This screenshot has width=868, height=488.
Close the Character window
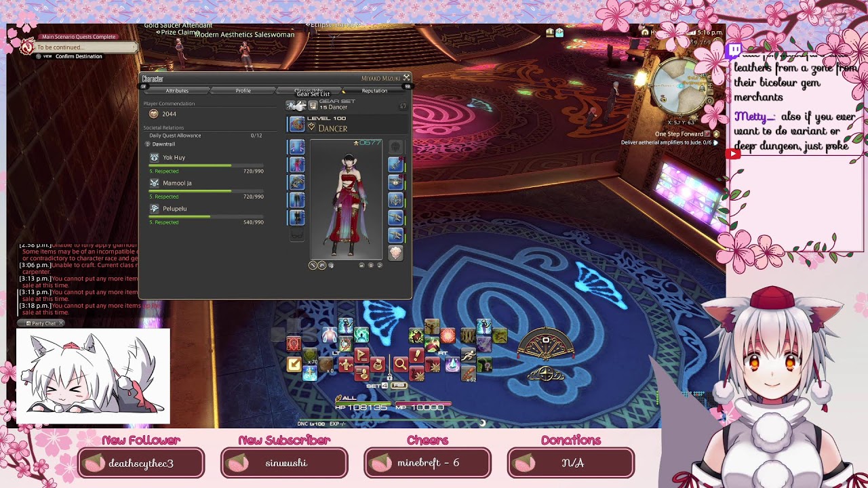tap(406, 78)
